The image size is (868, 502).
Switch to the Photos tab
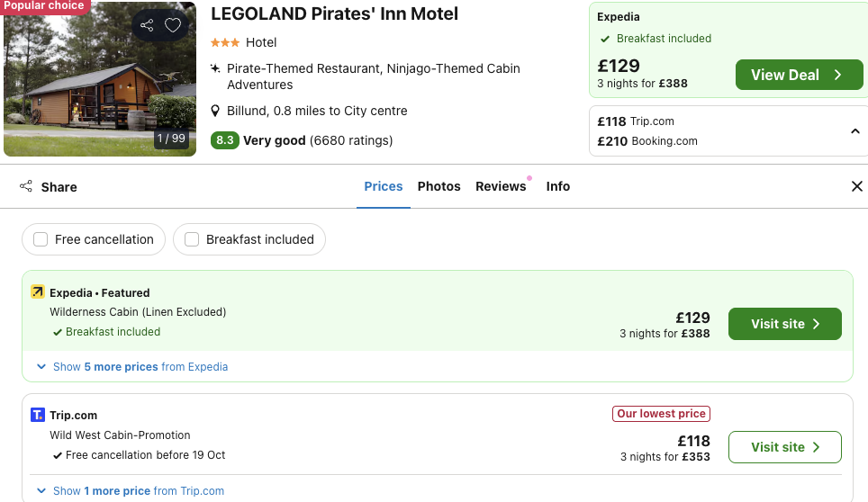tap(439, 186)
